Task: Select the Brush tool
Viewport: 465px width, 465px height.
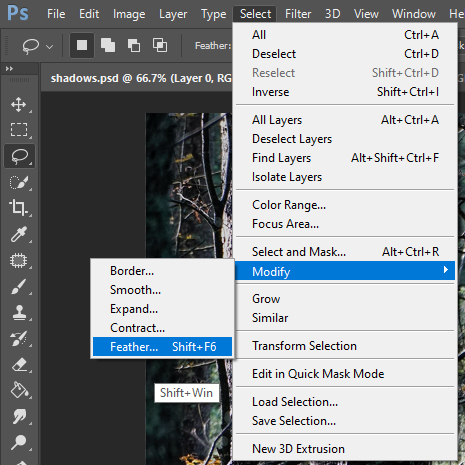Action: click(19, 287)
